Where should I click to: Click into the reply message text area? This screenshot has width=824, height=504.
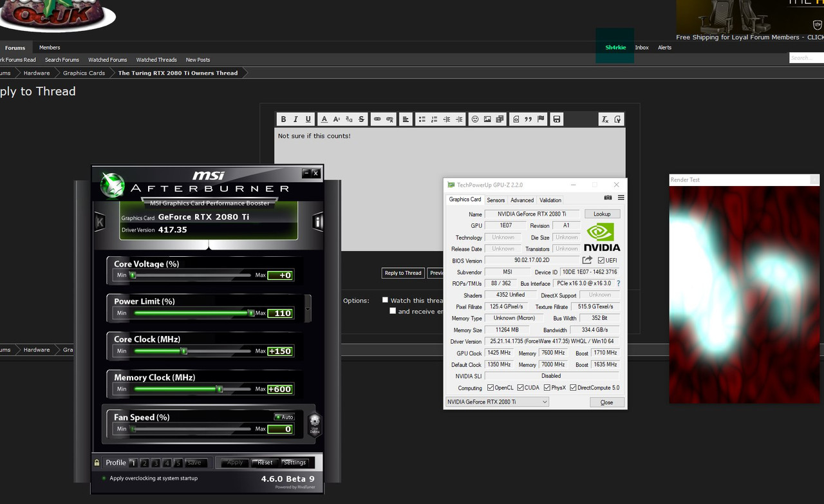coord(449,189)
